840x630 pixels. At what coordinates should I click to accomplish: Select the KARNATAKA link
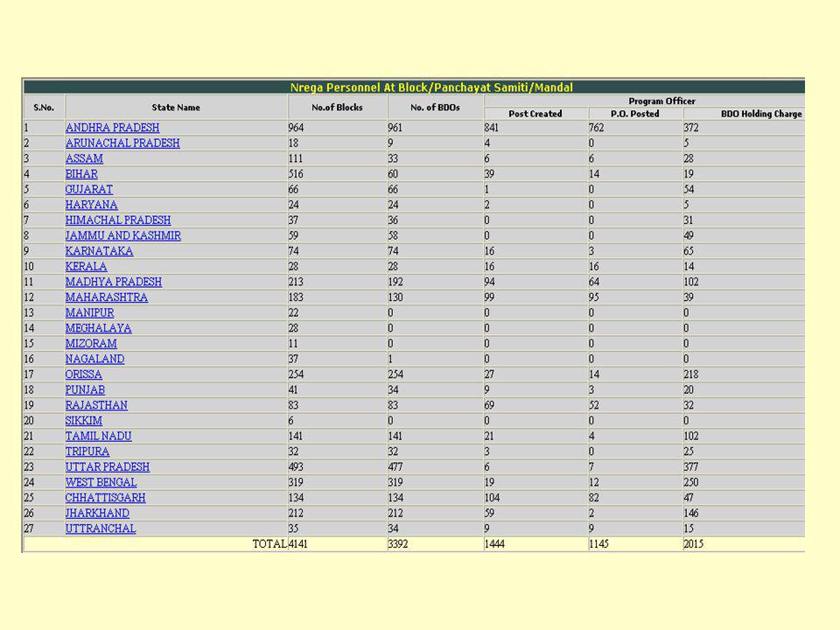tap(99, 251)
